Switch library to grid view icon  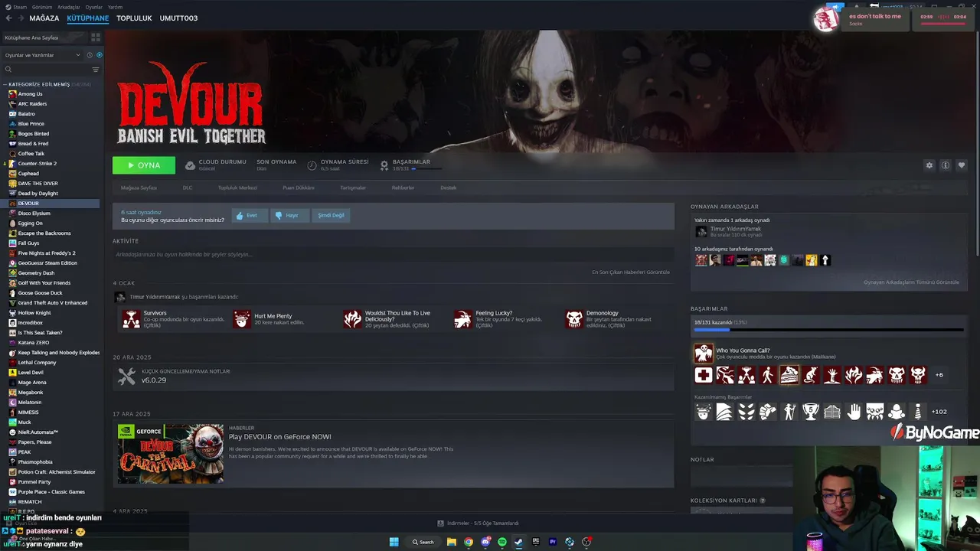[x=96, y=37]
